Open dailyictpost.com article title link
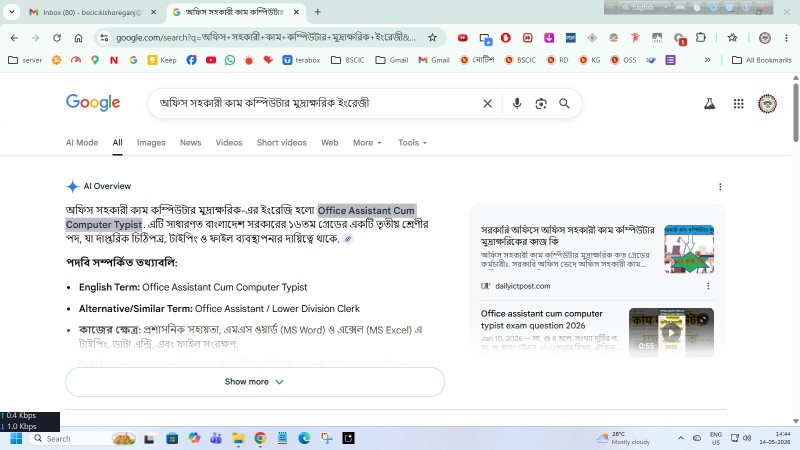Image resolution: width=800 pixels, height=450 pixels. [567, 236]
